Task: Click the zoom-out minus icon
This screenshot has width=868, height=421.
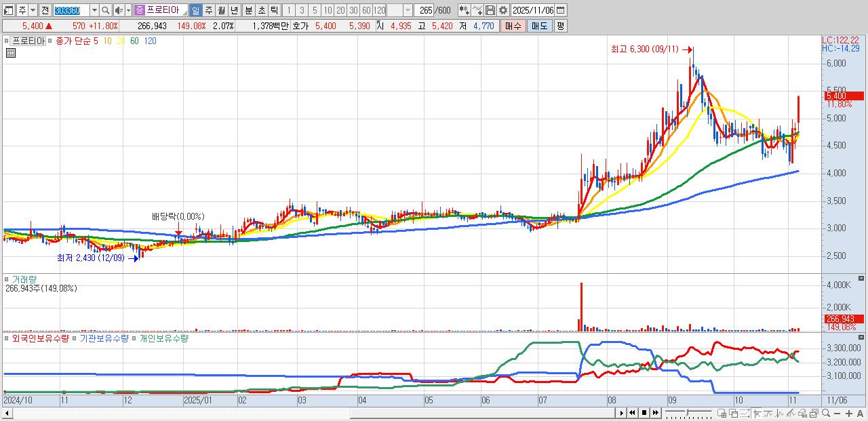Action: coord(837,414)
